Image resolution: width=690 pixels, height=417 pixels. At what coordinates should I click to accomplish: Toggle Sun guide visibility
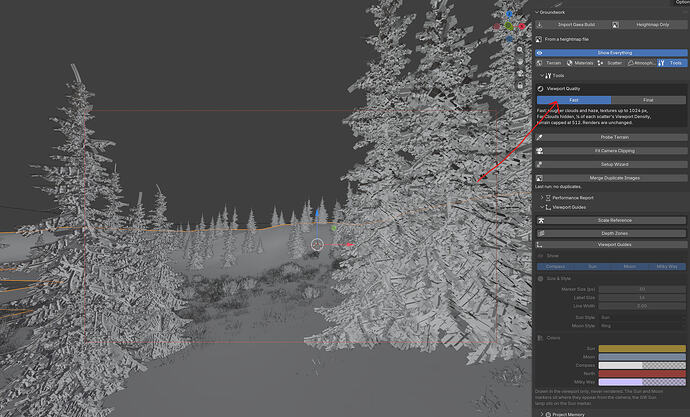[x=592, y=267]
